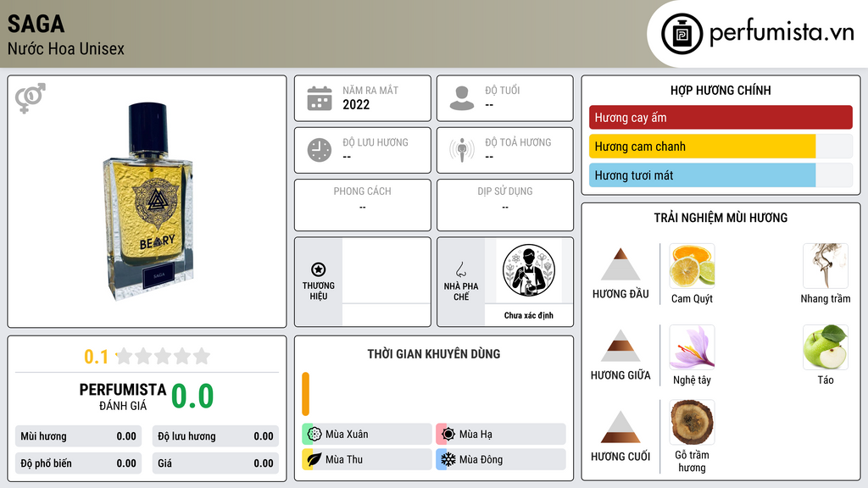Click the PERFUMISTA ĐÁNH GIÁ label
The image size is (868, 488).
click(x=123, y=396)
